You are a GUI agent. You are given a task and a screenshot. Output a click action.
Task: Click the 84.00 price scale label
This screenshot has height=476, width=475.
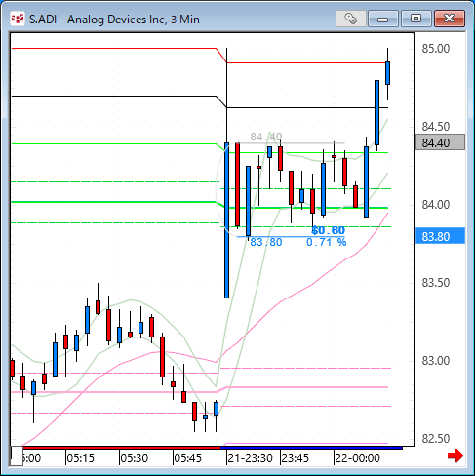coord(436,205)
